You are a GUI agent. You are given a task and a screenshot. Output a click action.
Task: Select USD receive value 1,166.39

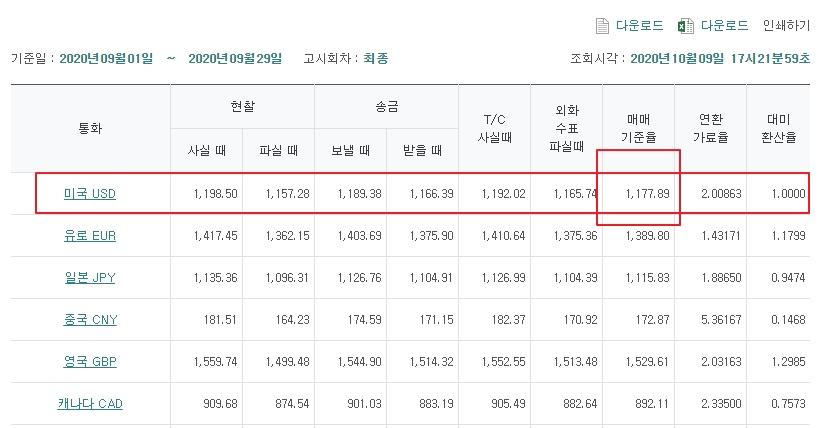pos(431,194)
